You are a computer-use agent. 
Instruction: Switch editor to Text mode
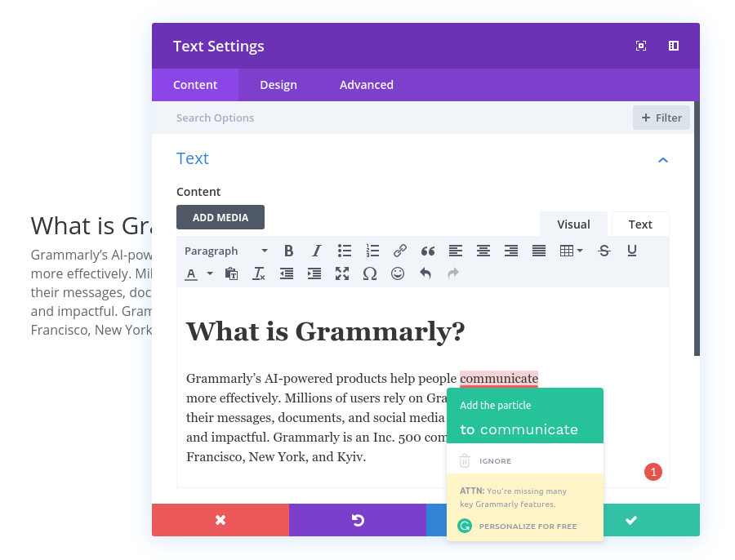pyautogui.click(x=640, y=224)
